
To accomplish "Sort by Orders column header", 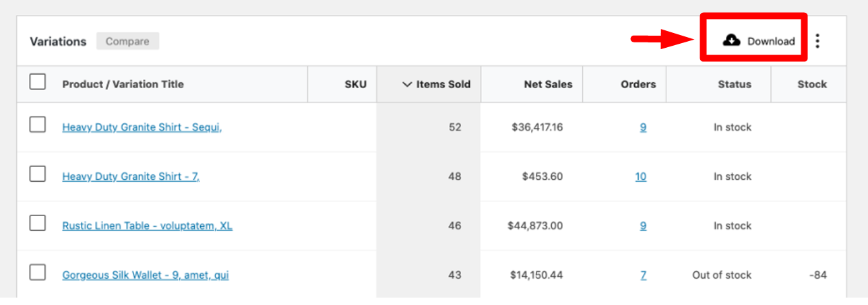I will [638, 84].
